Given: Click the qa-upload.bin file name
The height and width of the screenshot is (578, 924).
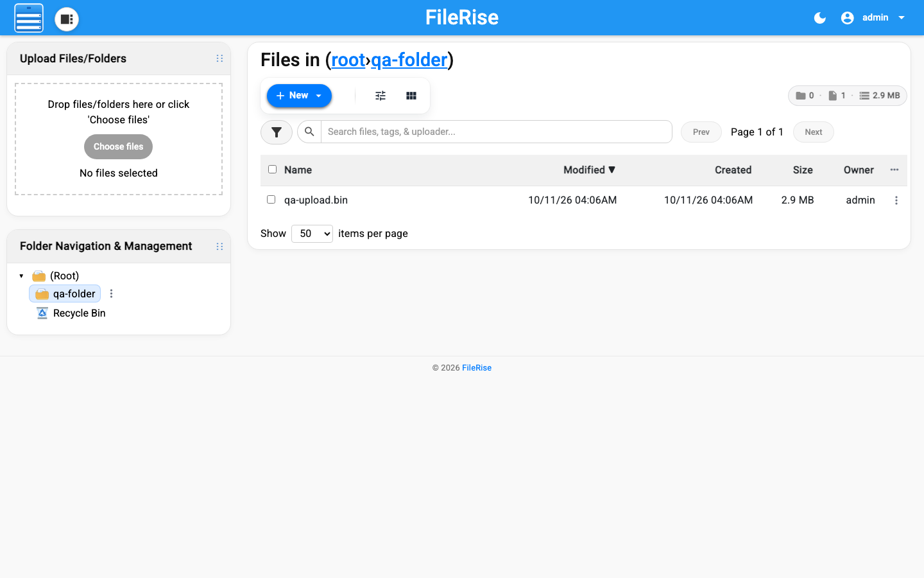Looking at the screenshot, I should (x=316, y=200).
